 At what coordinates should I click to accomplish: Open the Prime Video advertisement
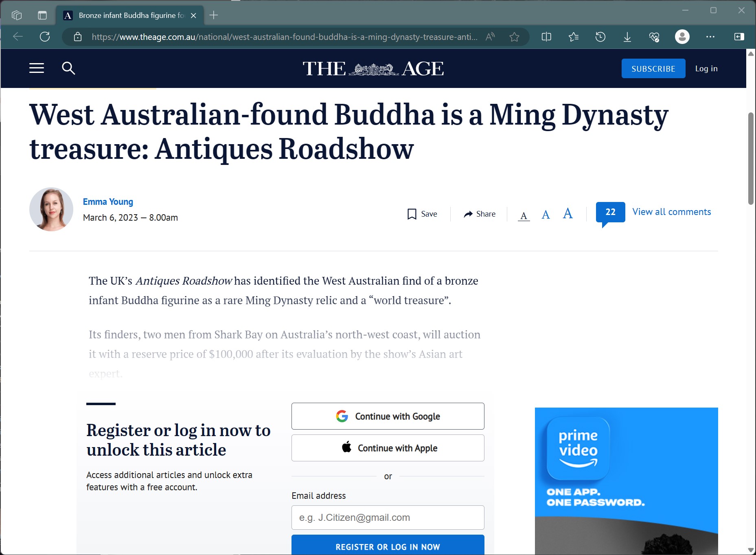click(x=626, y=481)
